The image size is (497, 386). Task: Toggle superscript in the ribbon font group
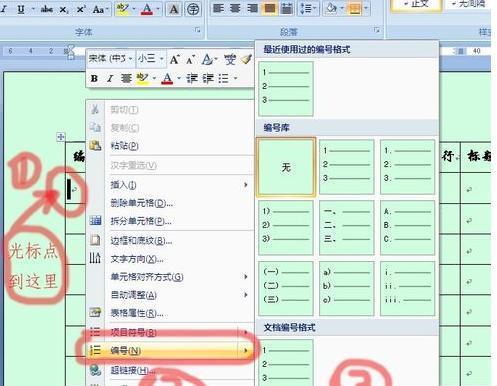(x=80, y=9)
